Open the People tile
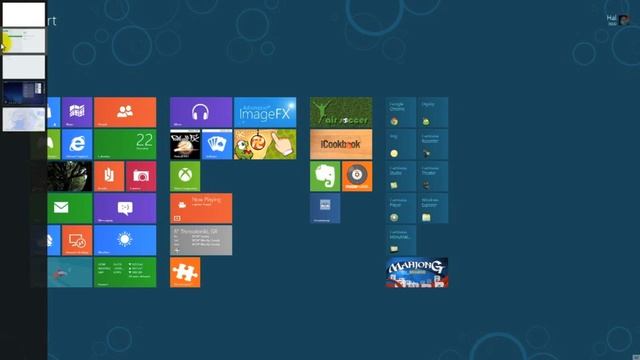 point(125,112)
